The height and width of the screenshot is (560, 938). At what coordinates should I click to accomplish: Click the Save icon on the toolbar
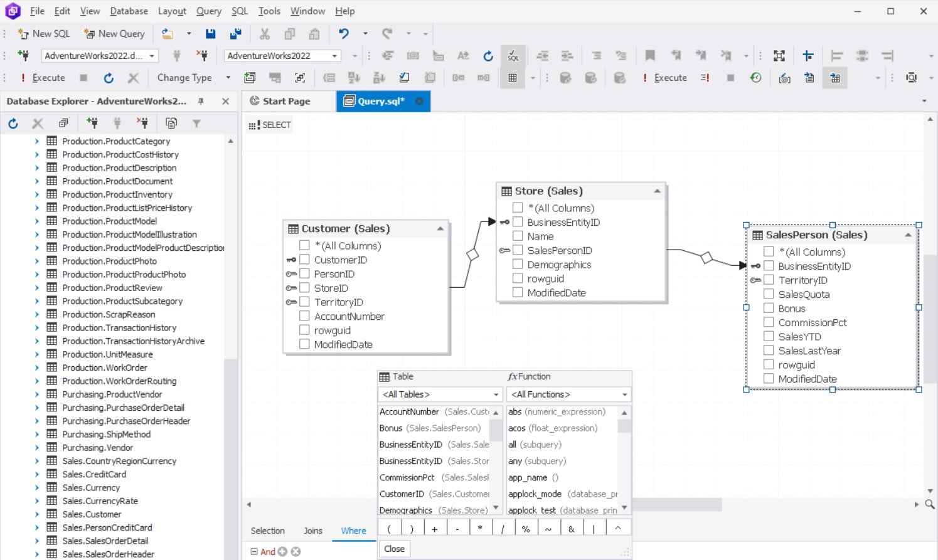tap(210, 33)
